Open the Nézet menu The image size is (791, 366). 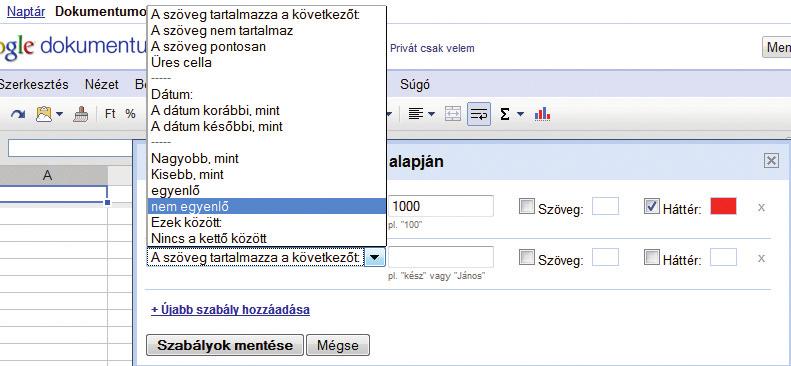pos(101,84)
